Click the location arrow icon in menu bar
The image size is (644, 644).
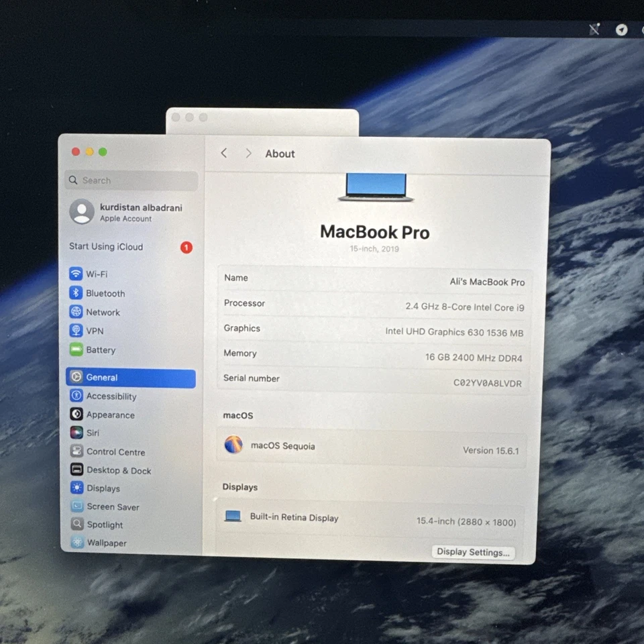[x=621, y=30]
